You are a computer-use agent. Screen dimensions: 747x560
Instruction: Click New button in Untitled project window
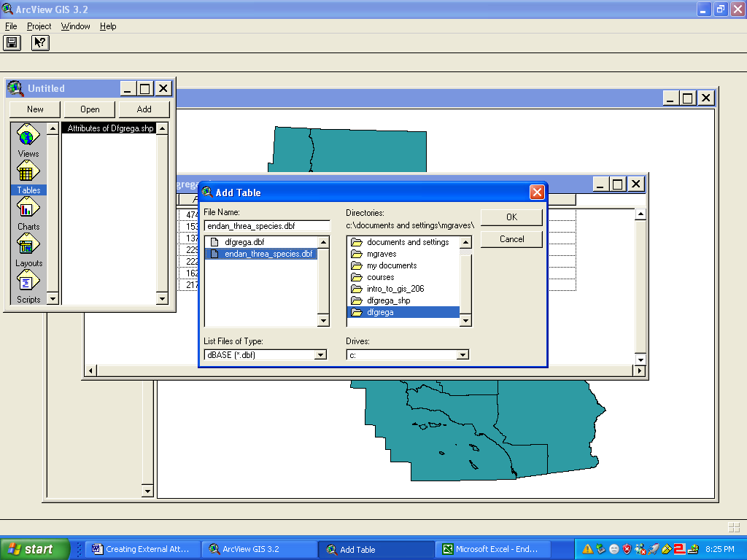click(x=35, y=109)
